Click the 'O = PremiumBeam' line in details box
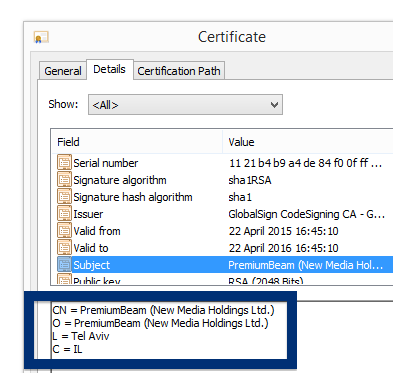Image resolution: width=393 pixels, height=373 pixels. click(160, 323)
